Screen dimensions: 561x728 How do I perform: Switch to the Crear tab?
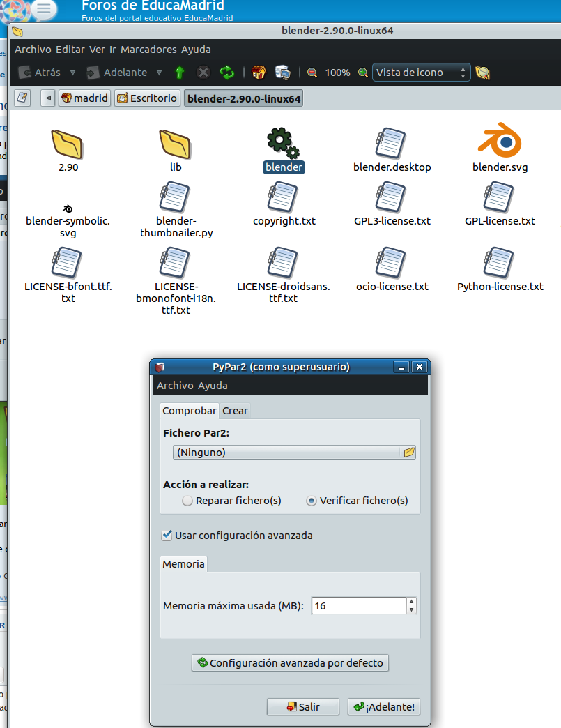(235, 411)
